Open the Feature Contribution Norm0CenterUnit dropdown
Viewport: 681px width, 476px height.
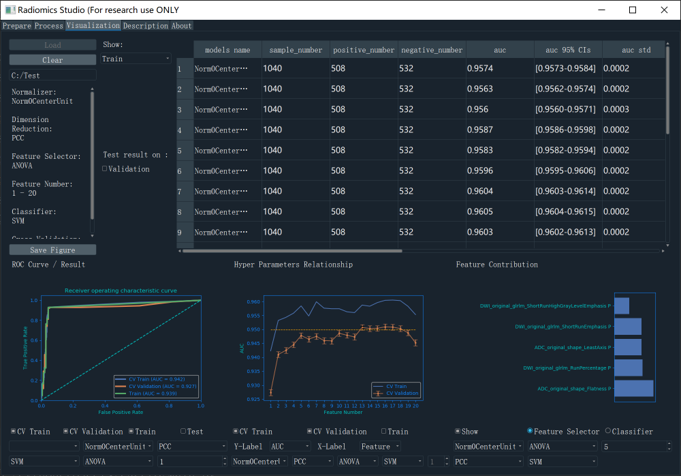coord(488,446)
